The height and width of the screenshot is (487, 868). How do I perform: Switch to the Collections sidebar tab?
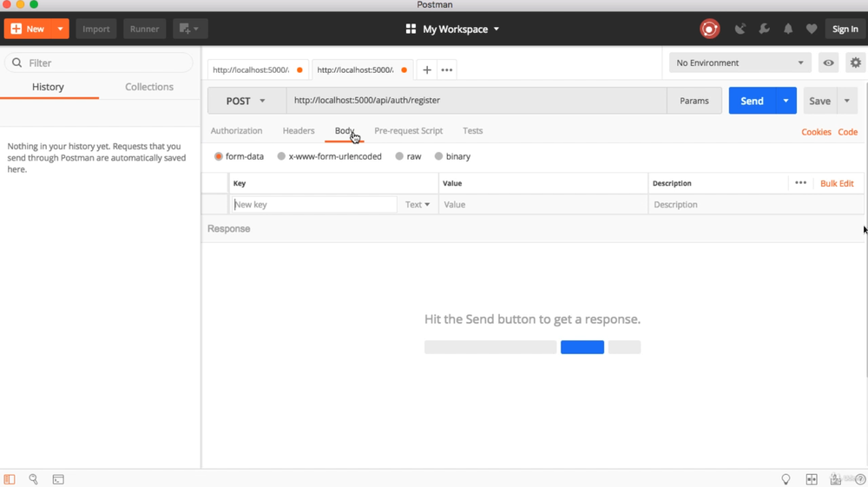(149, 87)
